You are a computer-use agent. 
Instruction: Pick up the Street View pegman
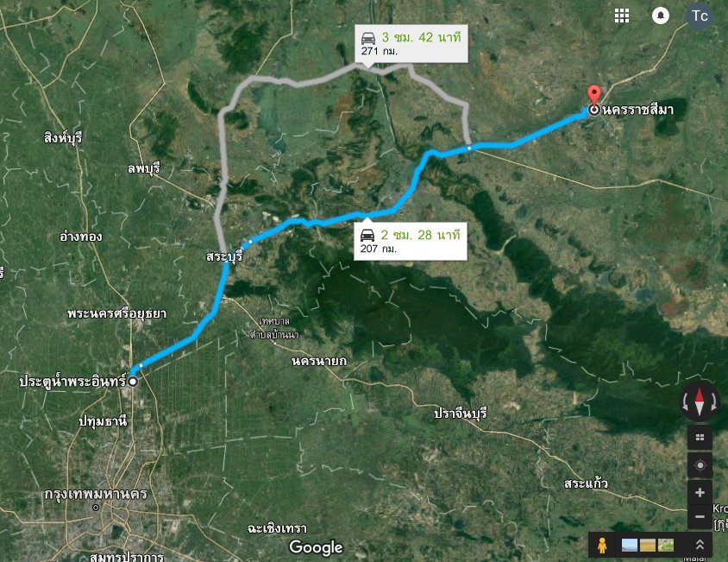[602, 545]
